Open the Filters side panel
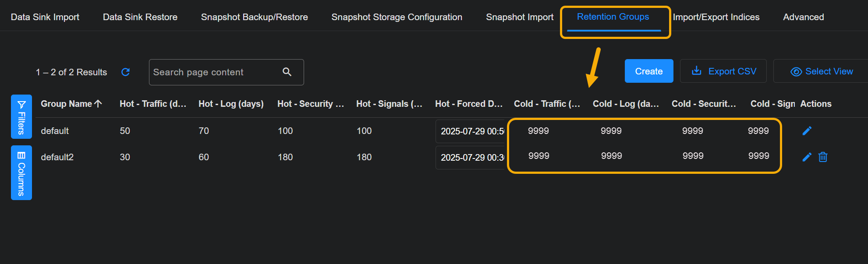The width and height of the screenshot is (868, 264). point(21,117)
